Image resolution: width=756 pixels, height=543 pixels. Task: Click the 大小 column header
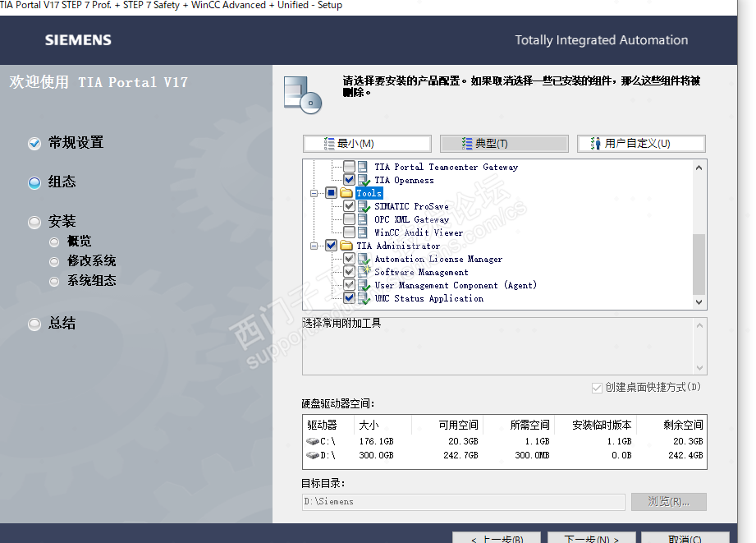click(383, 426)
